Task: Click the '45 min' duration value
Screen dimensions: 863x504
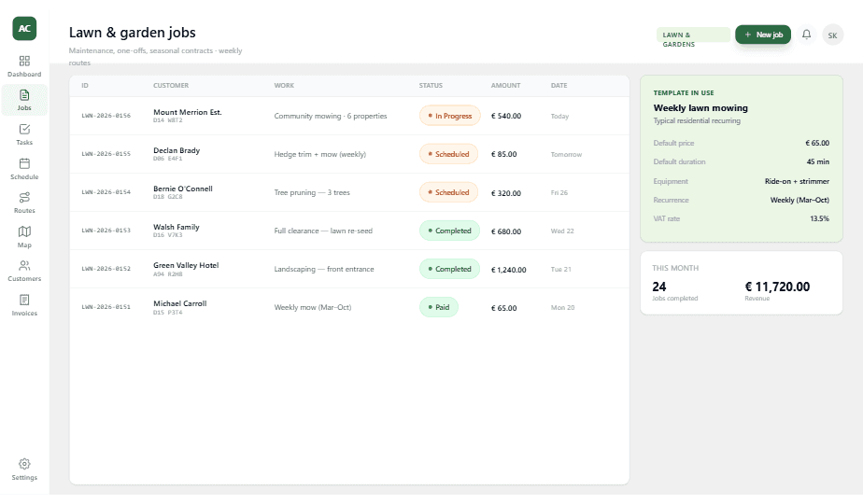Action: point(818,161)
